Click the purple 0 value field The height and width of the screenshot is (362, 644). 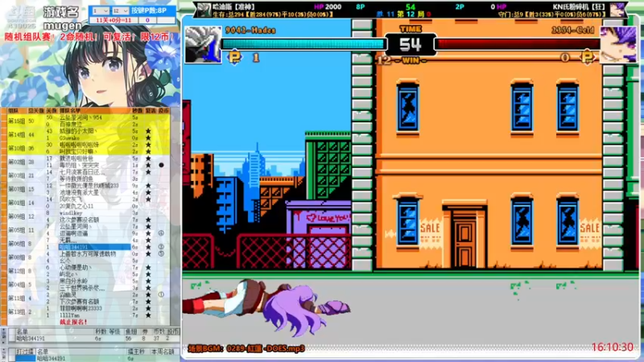[147, 20]
